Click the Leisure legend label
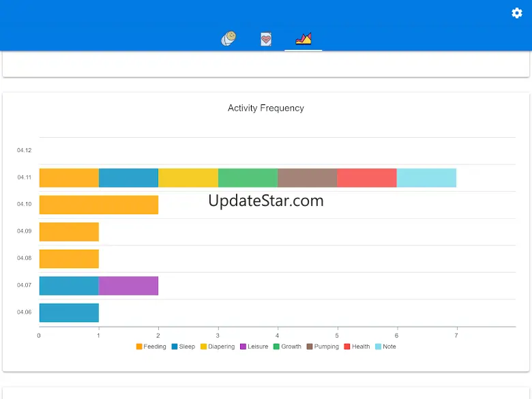532x399 pixels. click(258, 346)
